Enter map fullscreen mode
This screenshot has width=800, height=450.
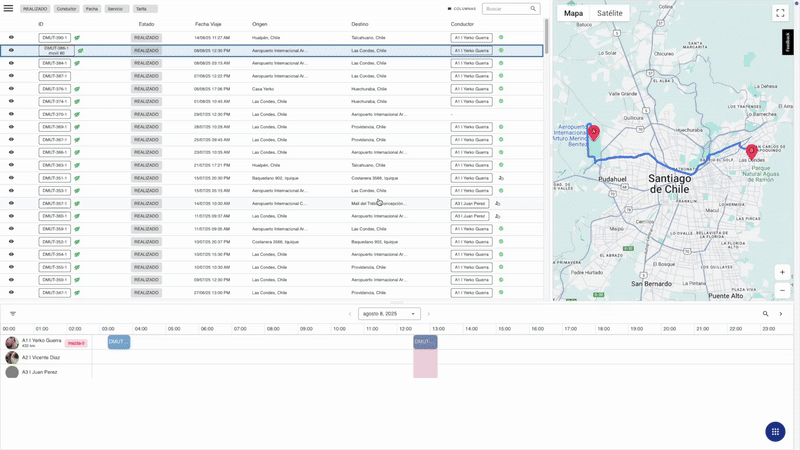point(780,13)
